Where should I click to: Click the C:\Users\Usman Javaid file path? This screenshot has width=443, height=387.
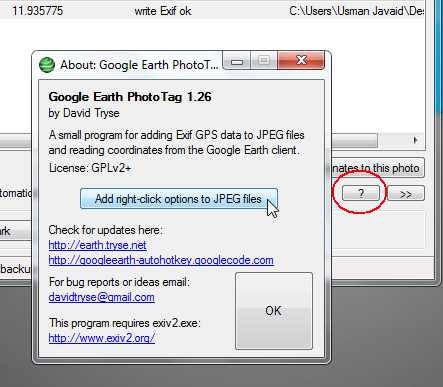pos(357,11)
